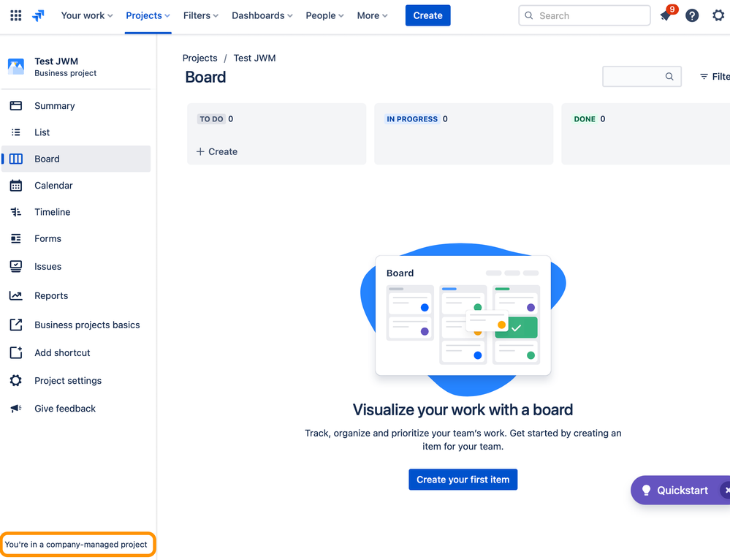Screen dimensions: 730x560
Task: Click the Summary sidebar icon
Action: click(16, 106)
